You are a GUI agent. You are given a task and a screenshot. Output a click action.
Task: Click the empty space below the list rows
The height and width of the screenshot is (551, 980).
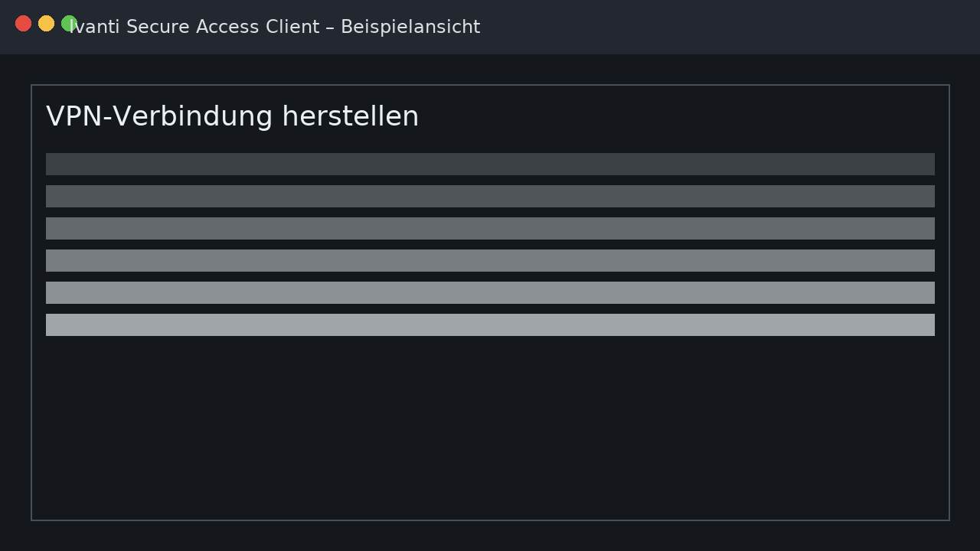(490, 429)
